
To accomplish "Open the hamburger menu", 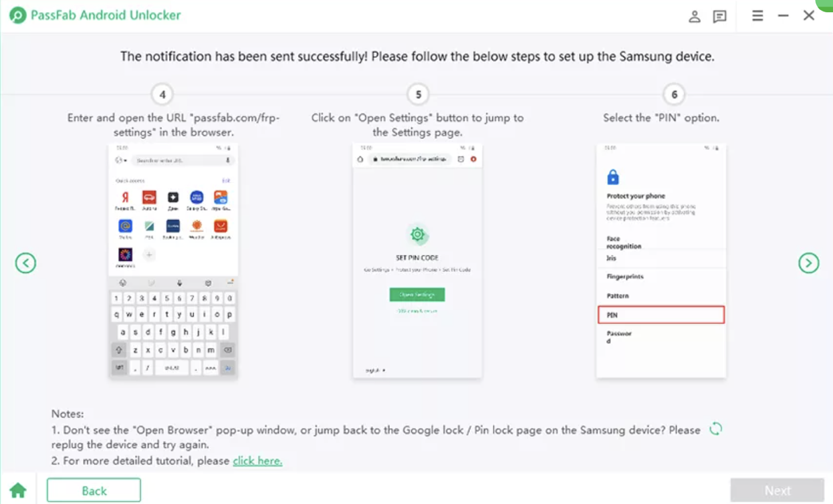I will pyautogui.click(x=757, y=15).
